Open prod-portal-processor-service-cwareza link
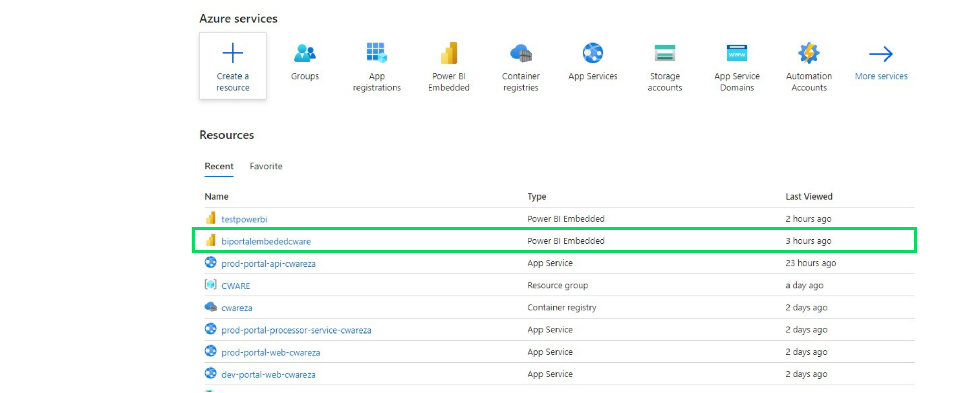This screenshot has width=980, height=393. pyautogui.click(x=296, y=330)
